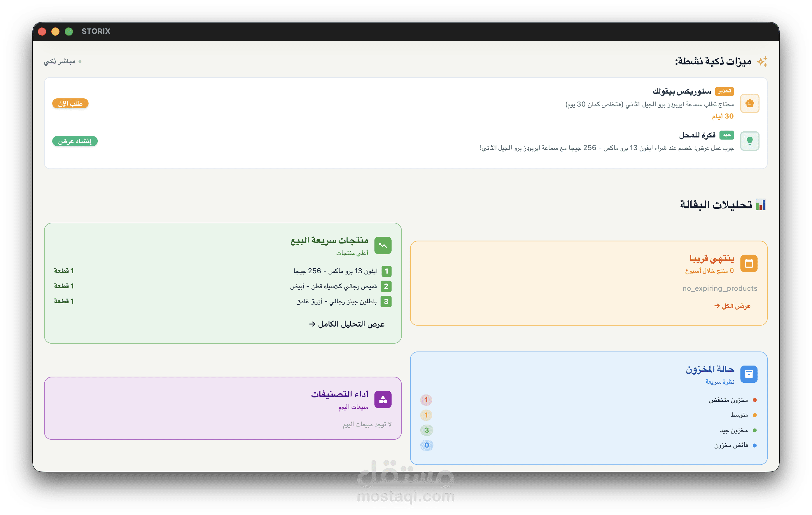The height and width of the screenshot is (515, 812).
Task: Click the purple shapes category performance icon
Action: point(383,400)
